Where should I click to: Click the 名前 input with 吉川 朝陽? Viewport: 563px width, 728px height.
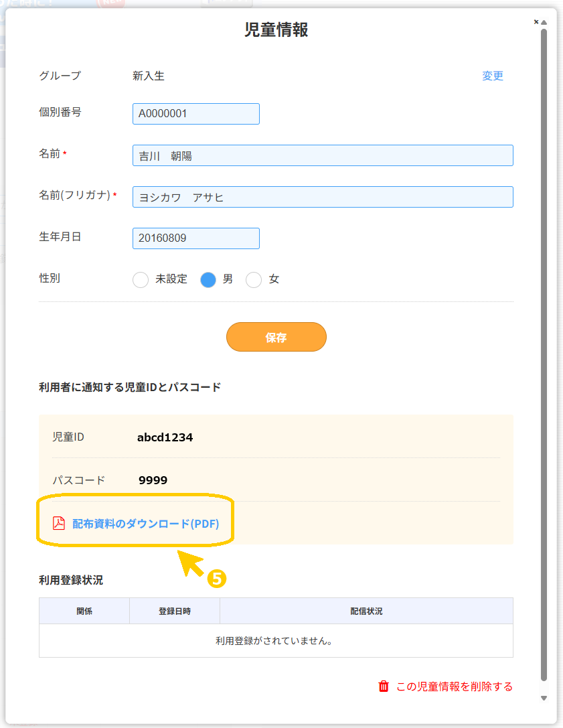(323, 155)
